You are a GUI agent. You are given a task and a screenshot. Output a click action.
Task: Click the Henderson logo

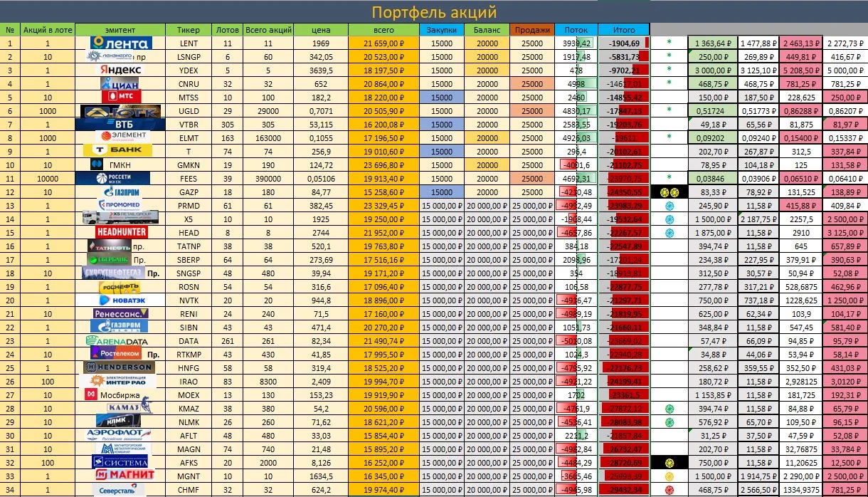pyautogui.click(x=120, y=367)
